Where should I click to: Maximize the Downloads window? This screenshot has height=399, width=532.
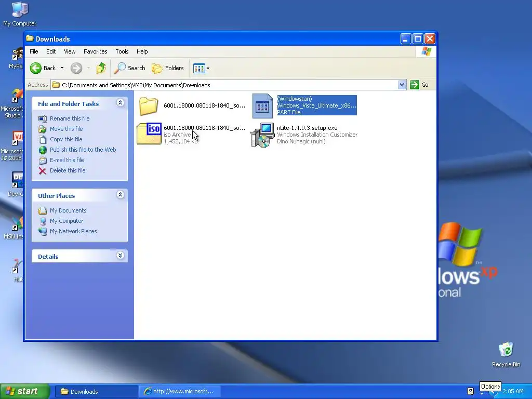(418, 38)
